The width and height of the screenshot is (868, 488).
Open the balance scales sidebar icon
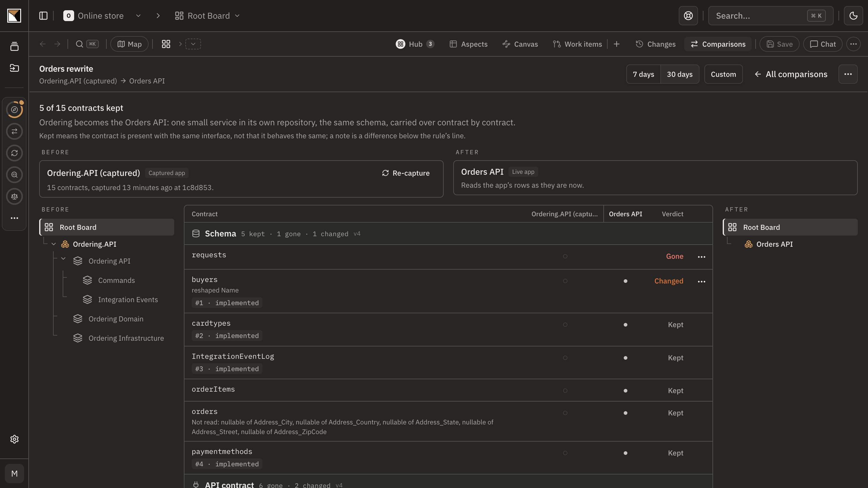pos(14,196)
